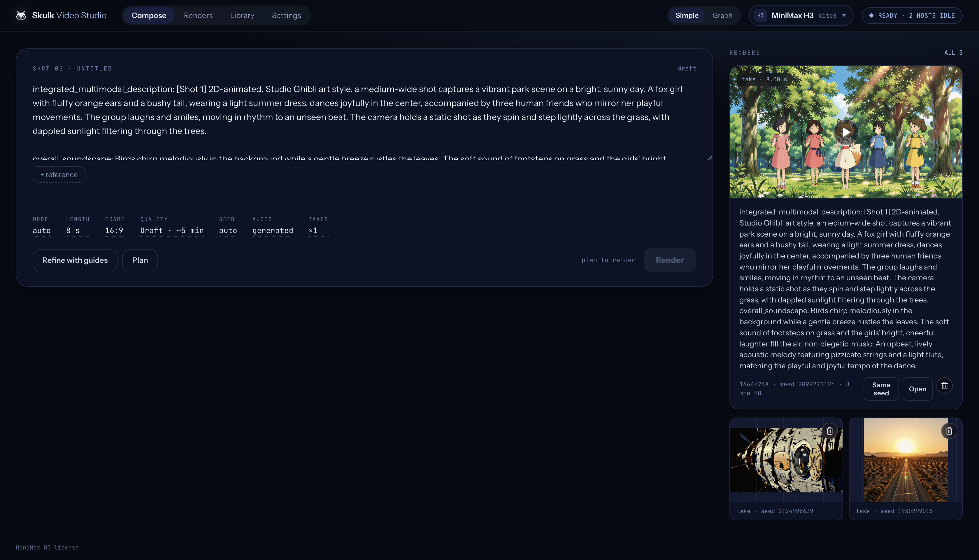Switch to Graph view mode
This screenshot has height=560, width=979.
coord(722,15)
